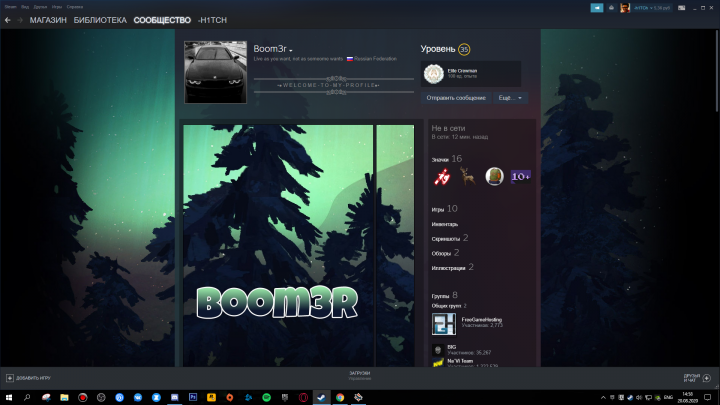The height and width of the screenshot is (405, 720).
Task: Open the МАГАЗИН tab
Action: point(48,20)
